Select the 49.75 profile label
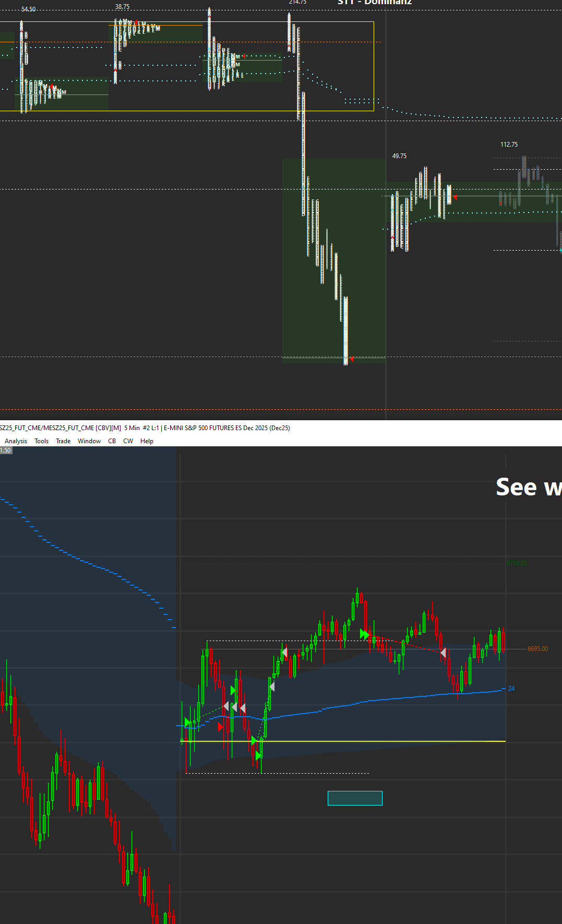The height and width of the screenshot is (924, 562). (399, 156)
